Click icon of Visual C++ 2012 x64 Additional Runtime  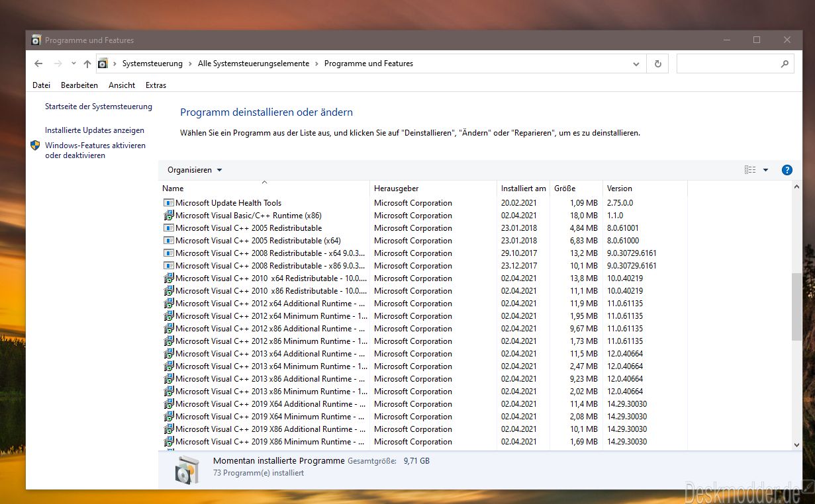pyautogui.click(x=168, y=304)
